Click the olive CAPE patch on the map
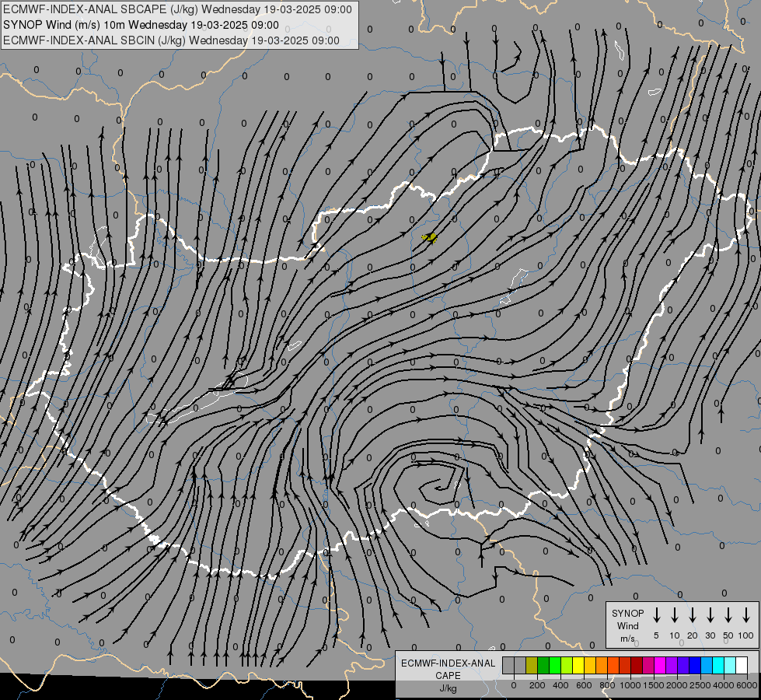 click(430, 237)
